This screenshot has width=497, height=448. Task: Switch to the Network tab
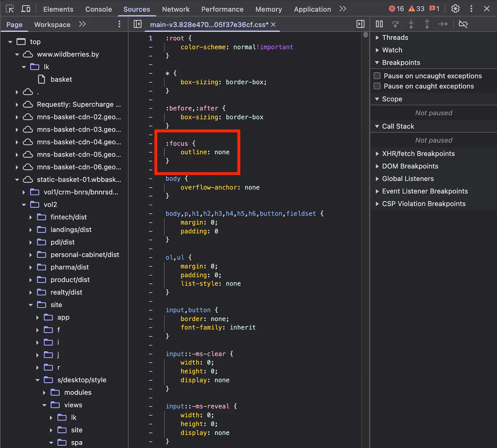[x=176, y=9]
